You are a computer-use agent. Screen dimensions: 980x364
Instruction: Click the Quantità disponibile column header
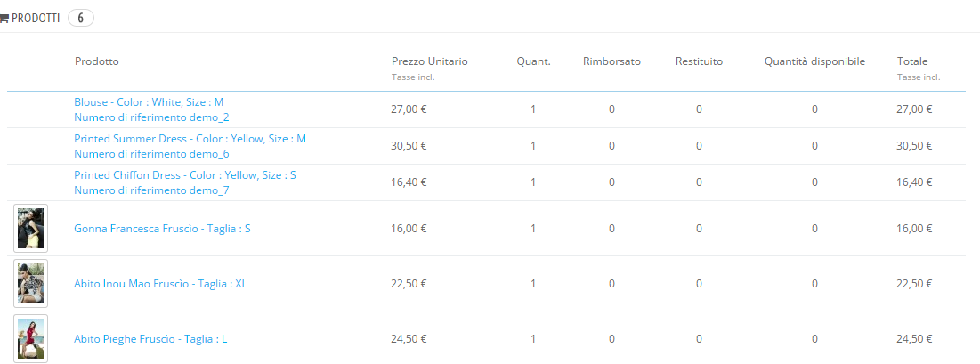(814, 61)
